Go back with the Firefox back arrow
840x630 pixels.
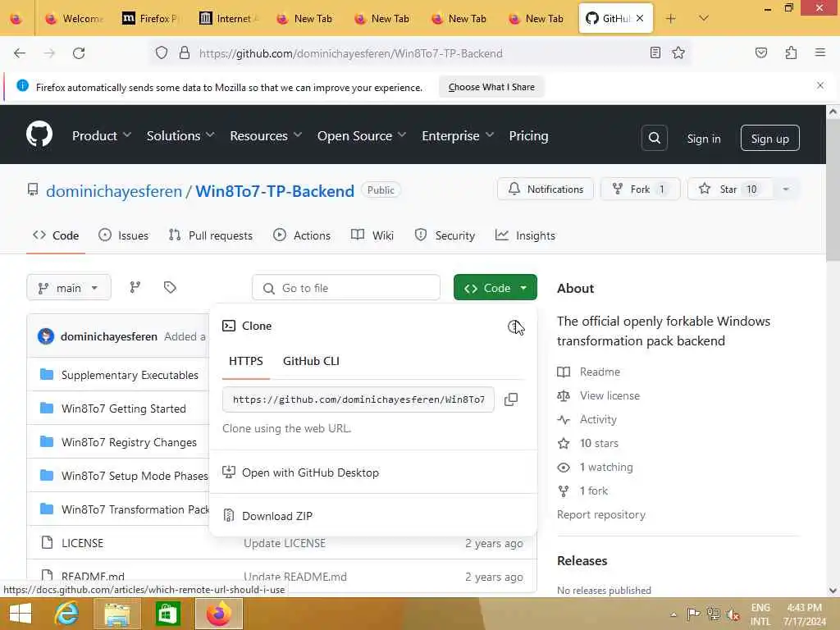click(20, 53)
